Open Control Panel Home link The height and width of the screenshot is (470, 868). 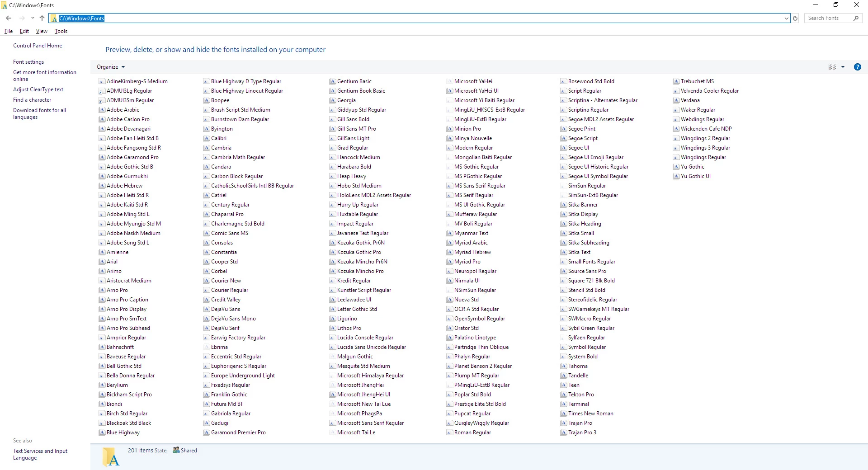pos(38,46)
